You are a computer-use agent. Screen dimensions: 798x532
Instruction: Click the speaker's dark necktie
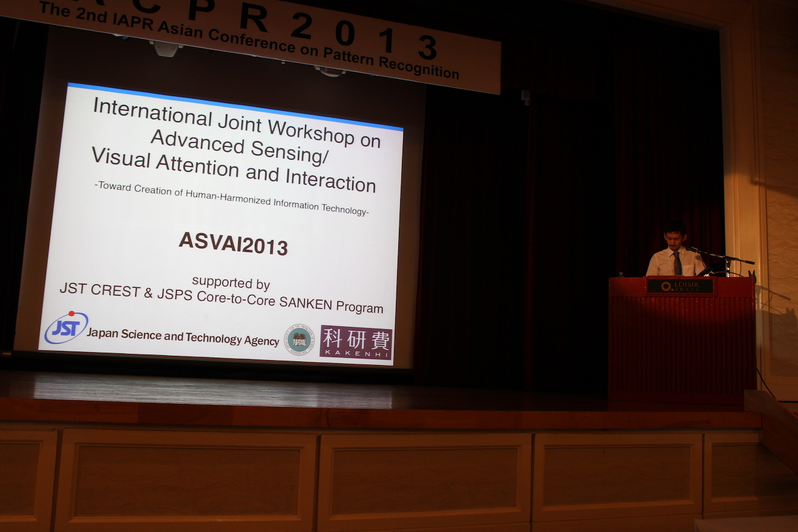(x=677, y=264)
